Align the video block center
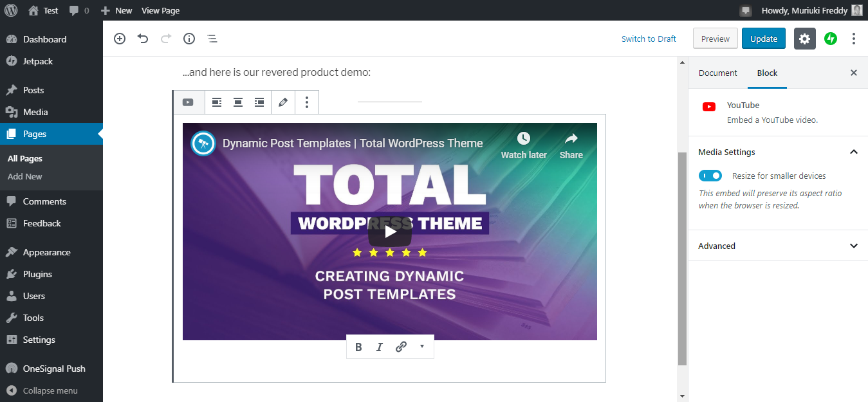Image resolution: width=868 pixels, height=402 pixels. (x=238, y=102)
